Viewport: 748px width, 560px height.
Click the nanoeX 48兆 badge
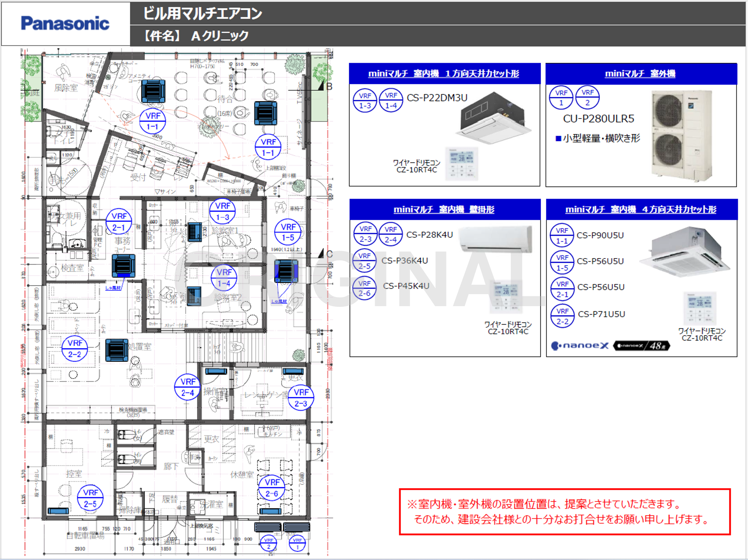[641, 346]
